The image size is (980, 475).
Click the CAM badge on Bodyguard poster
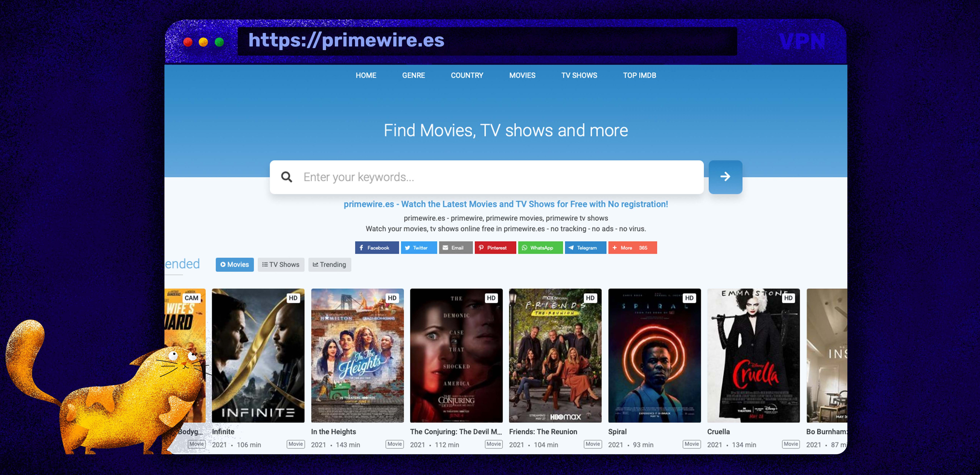[191, 298]
